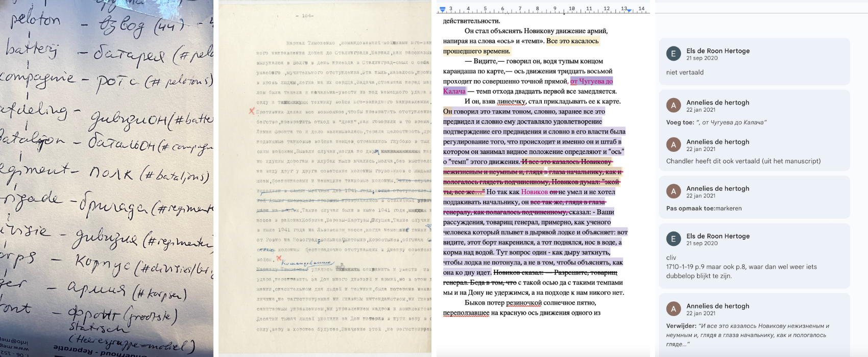
Task: Click the highlighted text 'от Чугуева до'
Action: pos(591,81)
